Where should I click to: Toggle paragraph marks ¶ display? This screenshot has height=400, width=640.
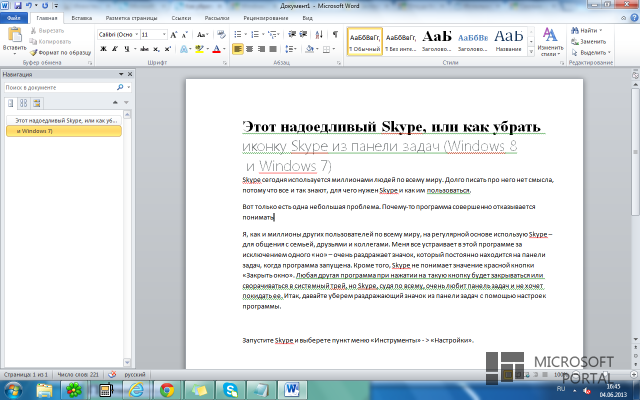(x=335, y=35)
